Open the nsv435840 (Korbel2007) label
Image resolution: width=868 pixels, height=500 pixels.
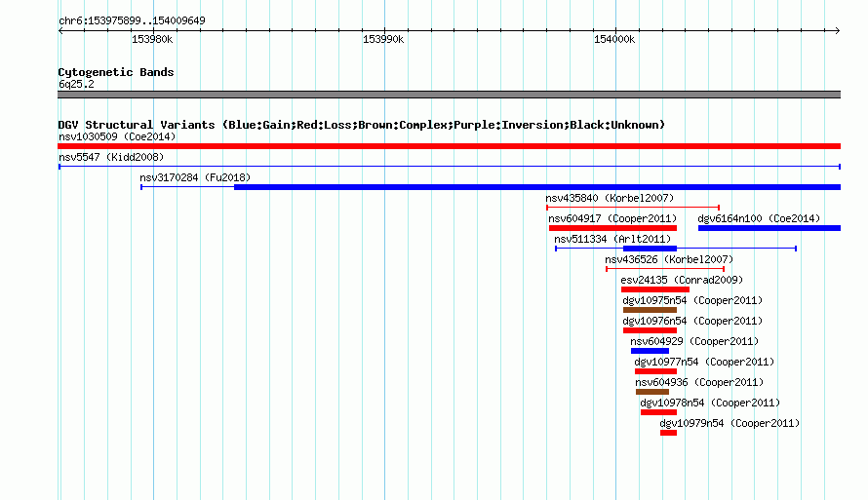(x=610, y=198)
